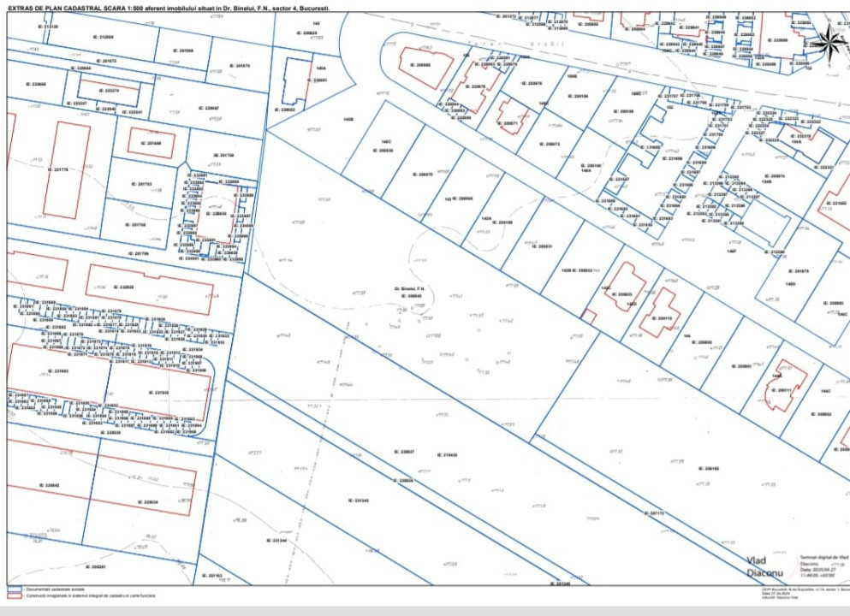The height and width of the screenshot is (616, 850).
Task: Click cadastral number 'IE: 208071' inside red building
Action: [509, 123]
